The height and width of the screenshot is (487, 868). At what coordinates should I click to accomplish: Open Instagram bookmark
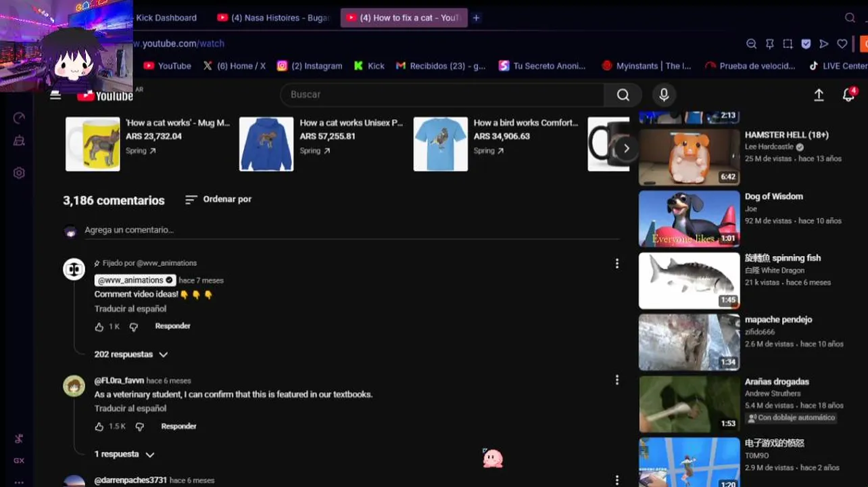pos(310,66)
